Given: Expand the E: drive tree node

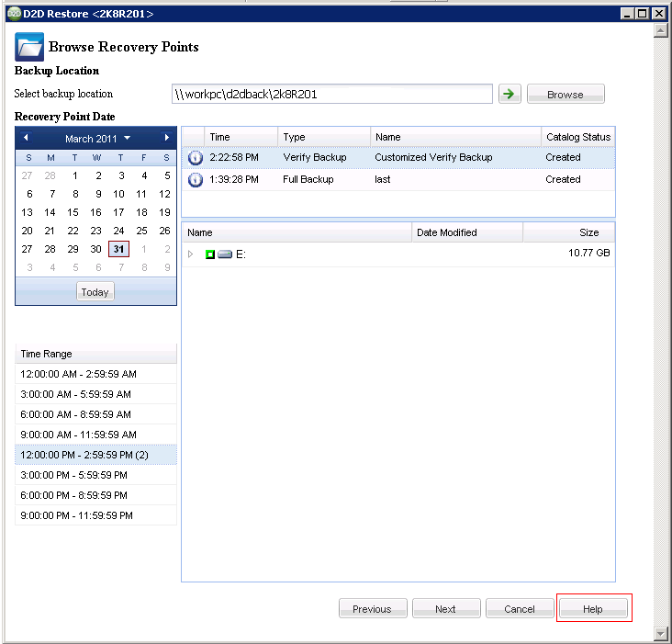Looking at the screenshot, I should coord(191,254).
